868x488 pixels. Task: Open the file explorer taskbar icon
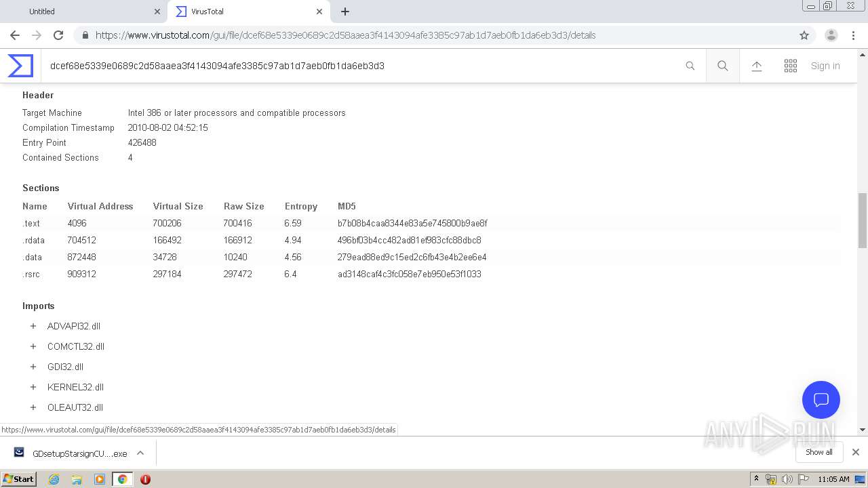click(x=77, y=479)
